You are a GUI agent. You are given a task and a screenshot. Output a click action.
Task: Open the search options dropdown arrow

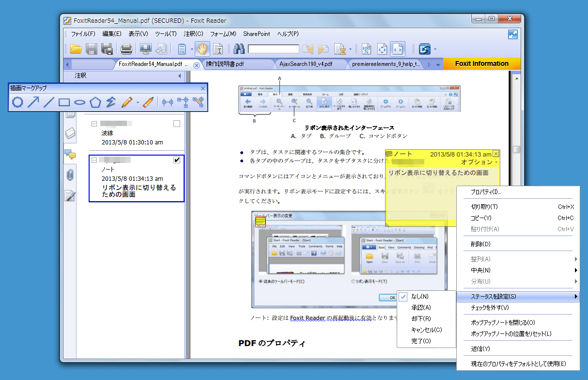[x=350, y=49]
